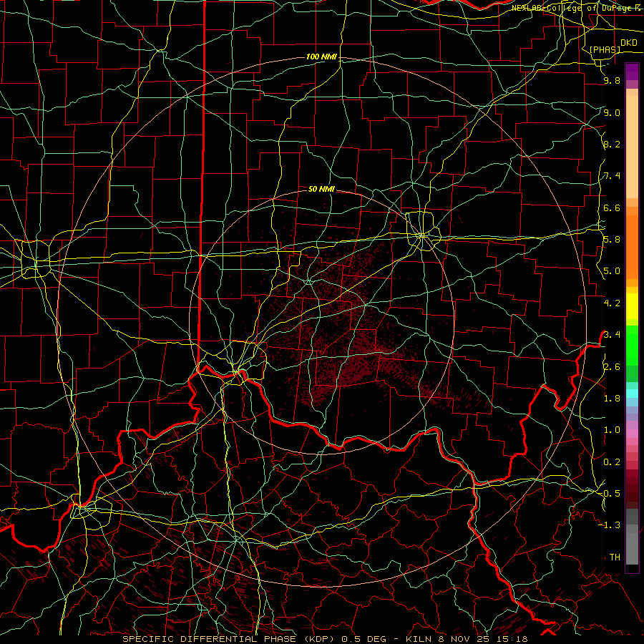
Task: Pick the cyan segment of the color bar
Action: pos(632,394)
